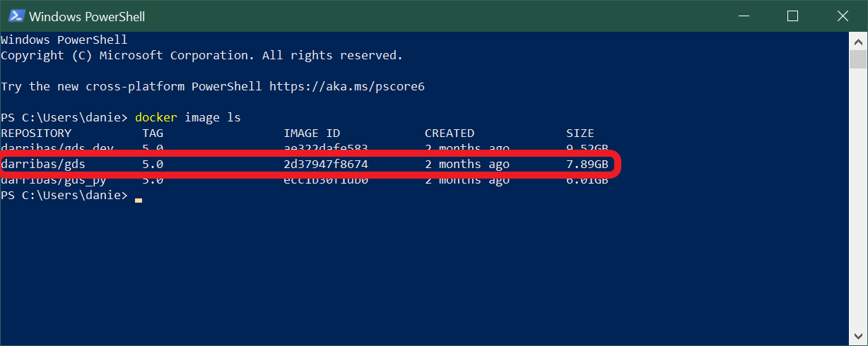Click the blinking cursor at last prompt
The image size is (868, 346).
[x=139, y=201]
